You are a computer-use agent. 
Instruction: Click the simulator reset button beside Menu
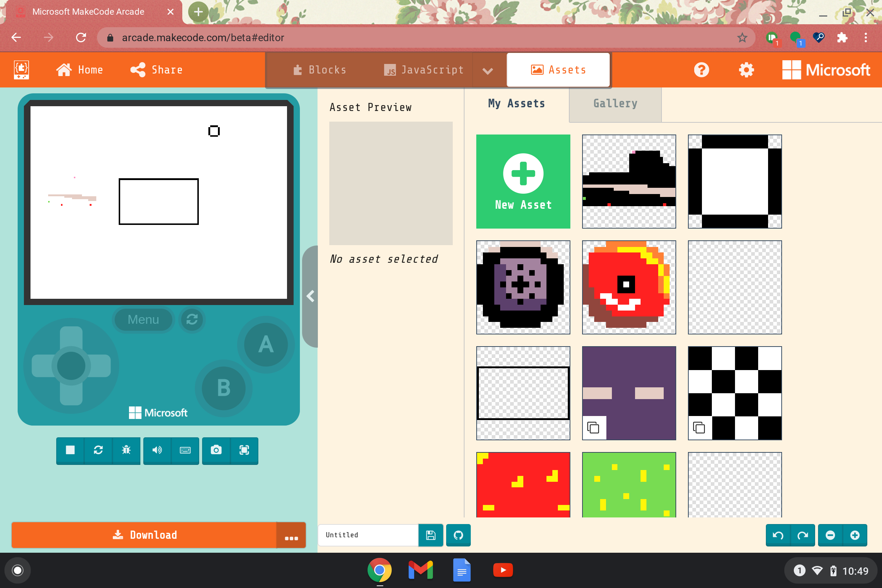(x=192, y=319)
